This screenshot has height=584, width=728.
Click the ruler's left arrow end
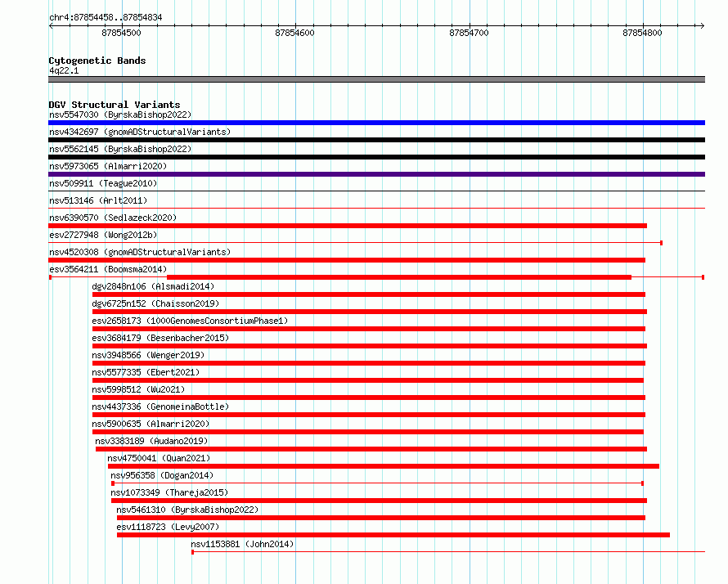pos(51,25)
